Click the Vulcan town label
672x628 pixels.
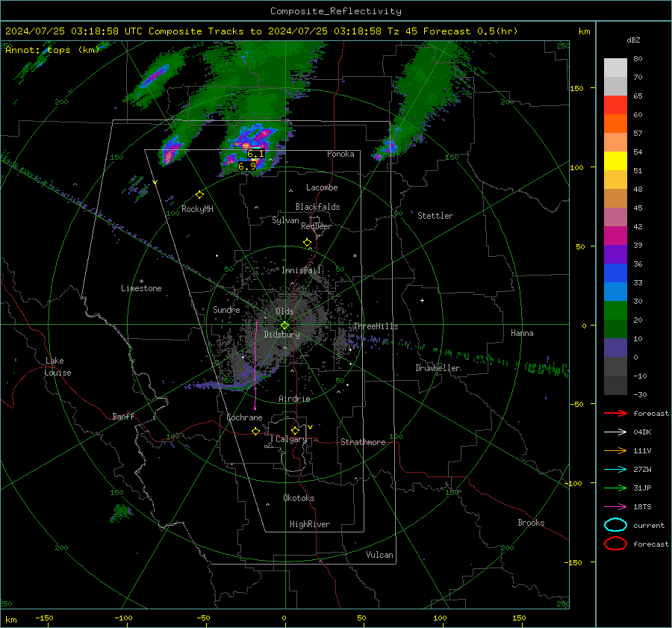click(x=380, y=555)
